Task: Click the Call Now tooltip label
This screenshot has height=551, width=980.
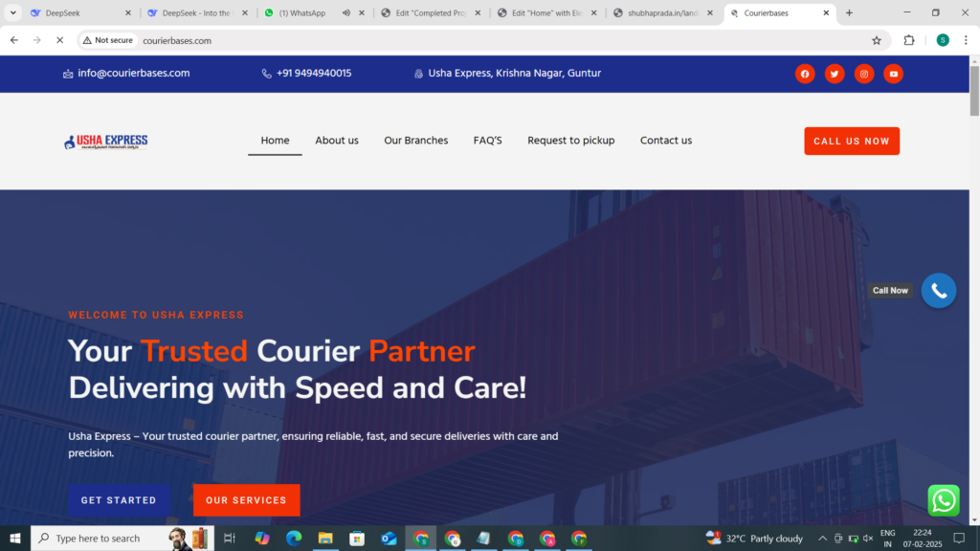Action: point(890,291)
